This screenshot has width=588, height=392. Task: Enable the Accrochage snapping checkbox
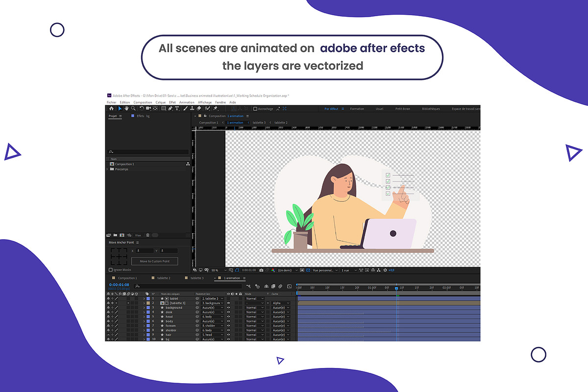[255, 109]
